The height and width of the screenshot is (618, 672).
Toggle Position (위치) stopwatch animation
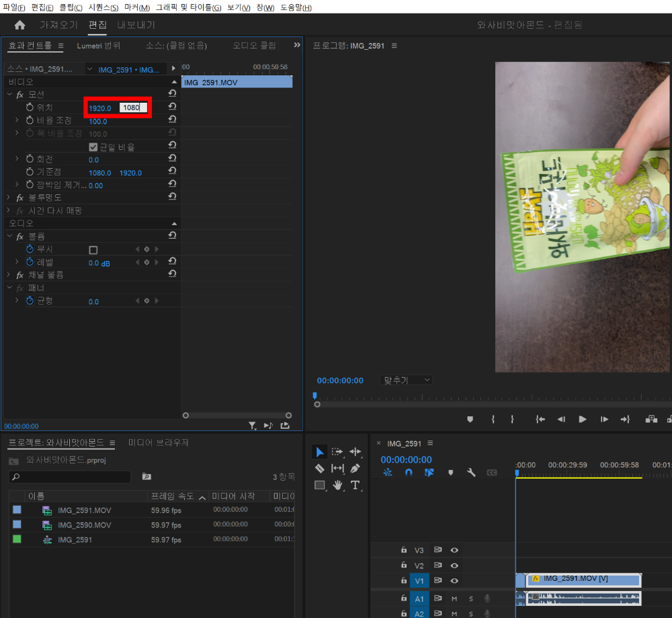coord(30,107)
